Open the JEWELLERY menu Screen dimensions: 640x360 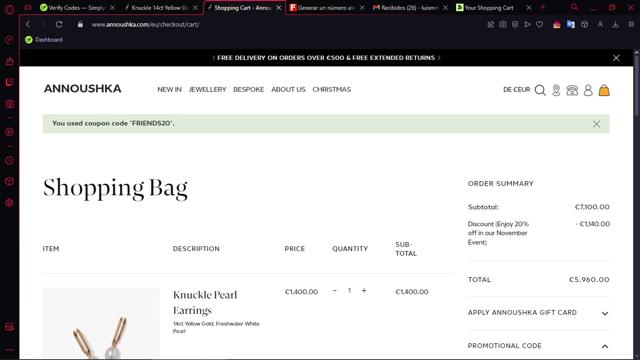[x=207, y=89]
